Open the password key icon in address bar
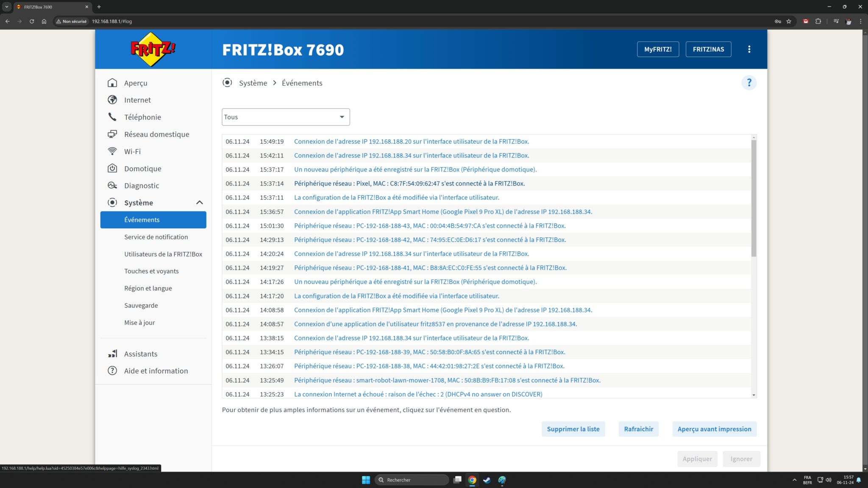868x488 pixels. pyautogui.click(x=778, y=21)
